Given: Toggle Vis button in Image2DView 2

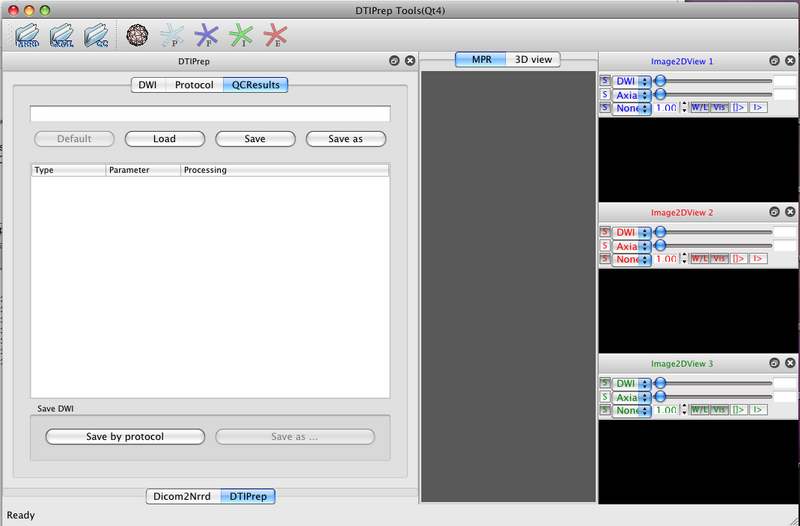Looking at the screenshot, I should (x=719, y=258).
